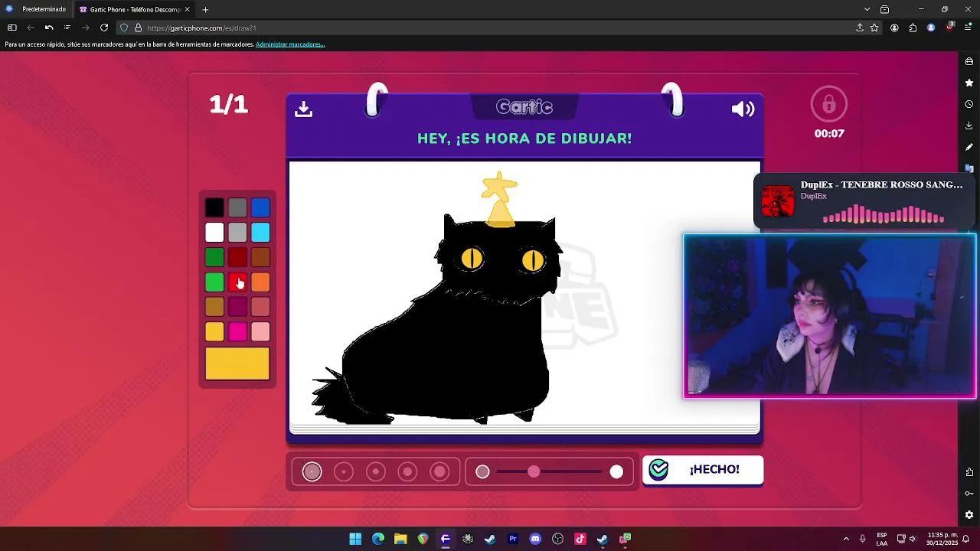The width and height of the screenshot is (980, 551).
Task: Click the DuplEx music notification album art
Action: click(x=778, y=201)
